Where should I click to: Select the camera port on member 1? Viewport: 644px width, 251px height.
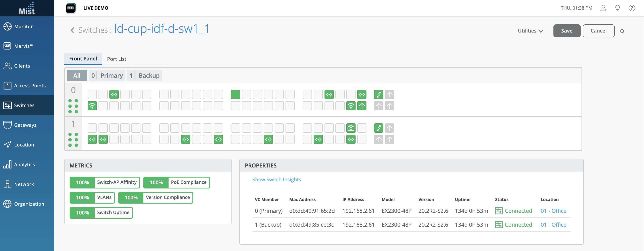[x=351, y=128]
